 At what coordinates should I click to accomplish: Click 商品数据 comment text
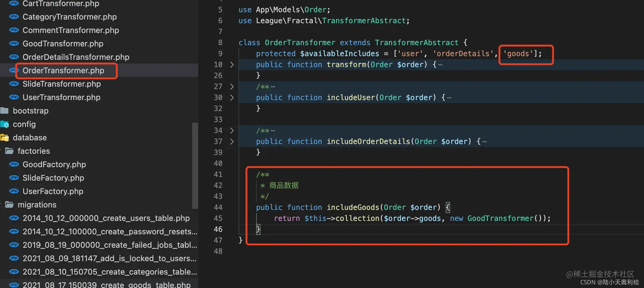coord(284,185)
